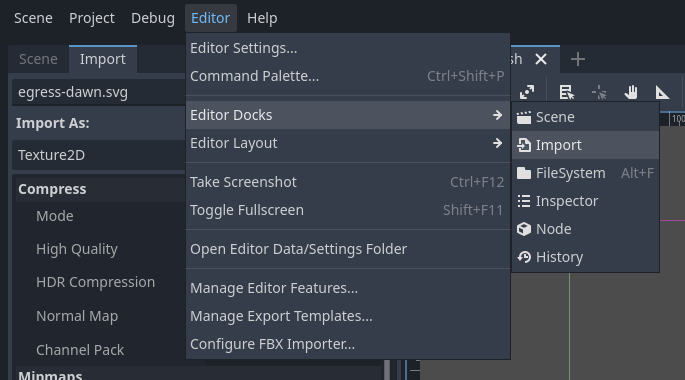Image resolution: width=685 pixels, height=380 pixels.
Task: Click the FileSystem folder icon in submenu
Action: (524, 173)
